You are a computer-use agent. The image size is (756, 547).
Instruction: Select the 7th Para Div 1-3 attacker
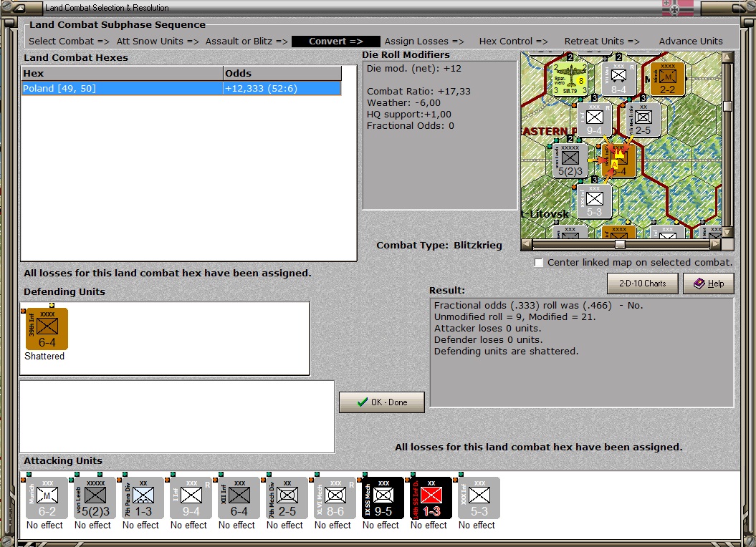(x=143, y=498)
